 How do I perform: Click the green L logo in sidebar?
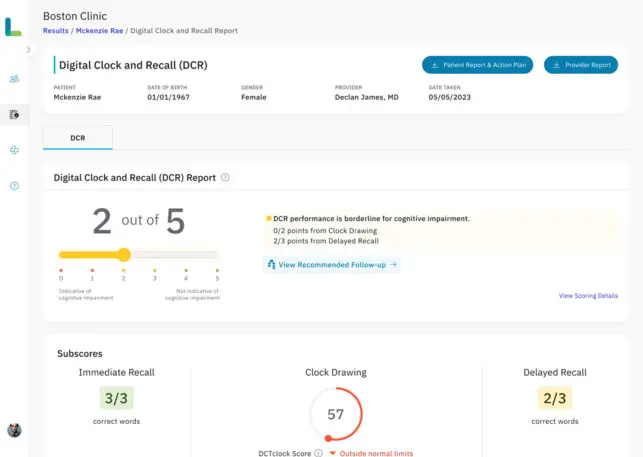point(13,27)
